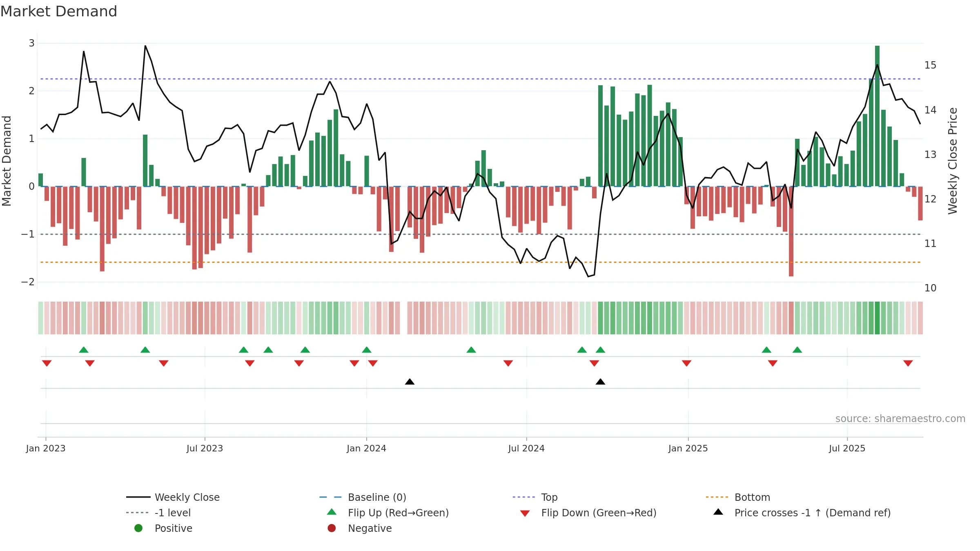The image size is (980, 551).
Task: Toggle the Baseline (0) legend entry
Action: [x=363, y=497]
